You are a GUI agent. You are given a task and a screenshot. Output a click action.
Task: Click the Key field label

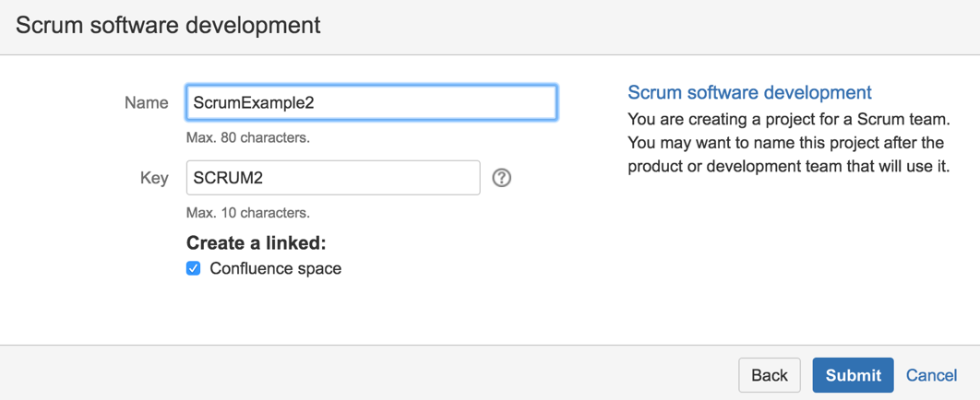[x=154, y=179]
